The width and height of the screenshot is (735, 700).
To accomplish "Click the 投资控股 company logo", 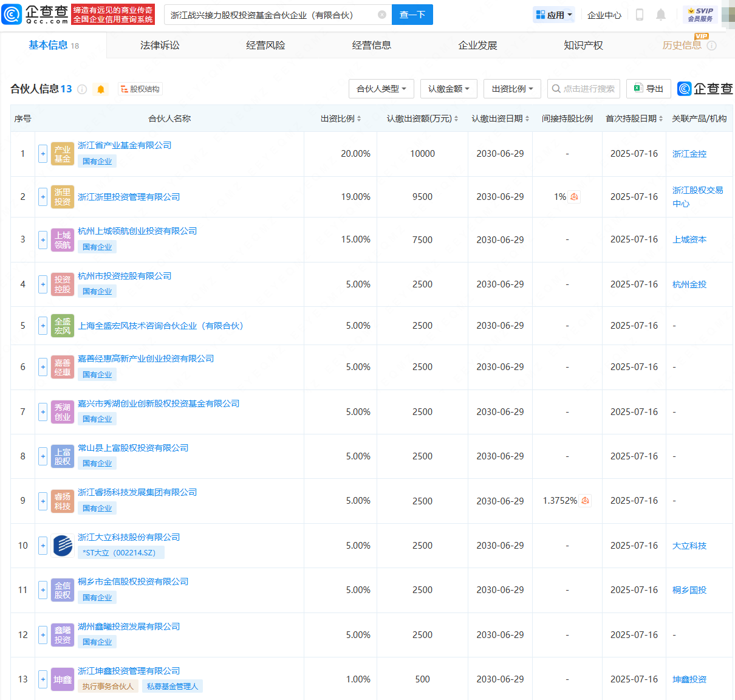I will pyautogui.click(x=63, y=284).
